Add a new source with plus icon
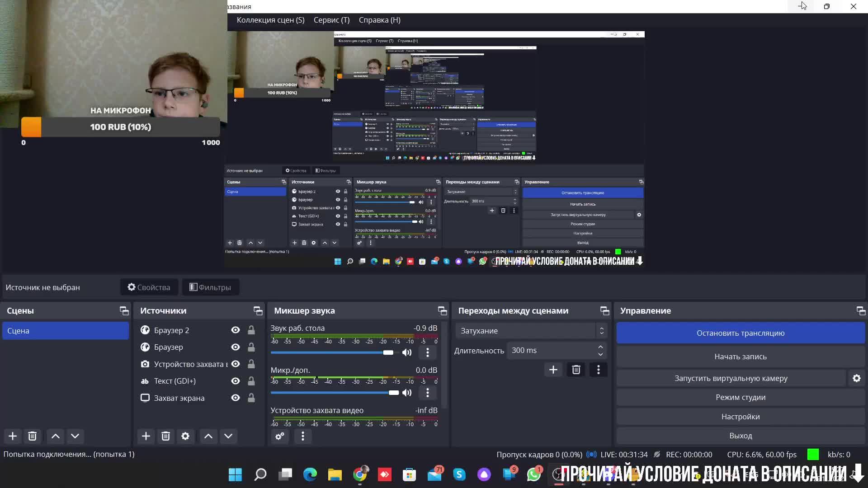The image size is (868, 488). tap(146, 436)
